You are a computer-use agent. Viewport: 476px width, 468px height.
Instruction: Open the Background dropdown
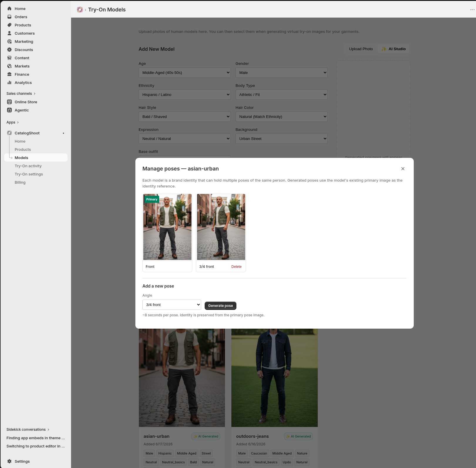[282, 139]
